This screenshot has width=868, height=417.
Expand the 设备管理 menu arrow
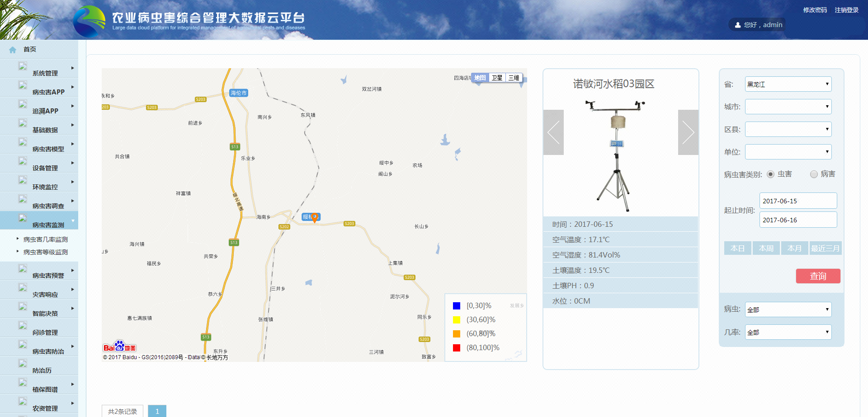72,163
